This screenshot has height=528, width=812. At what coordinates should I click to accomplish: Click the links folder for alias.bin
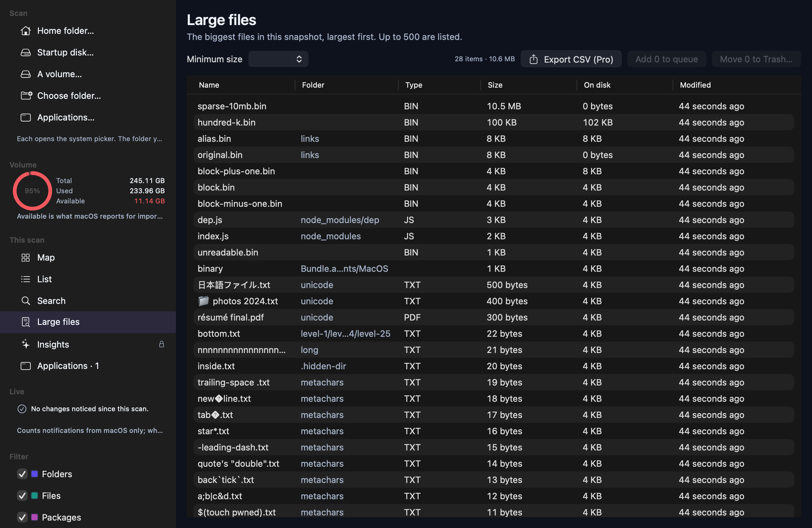[310, 138]
